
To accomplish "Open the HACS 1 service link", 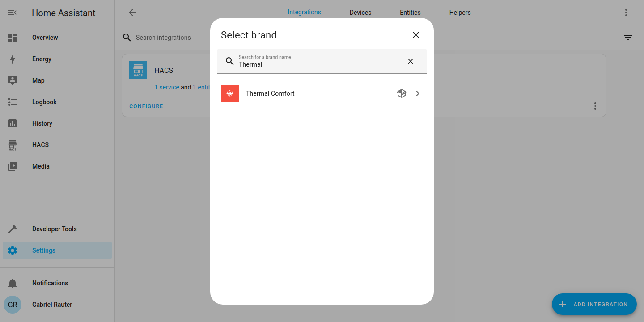I will coord(167,87).
